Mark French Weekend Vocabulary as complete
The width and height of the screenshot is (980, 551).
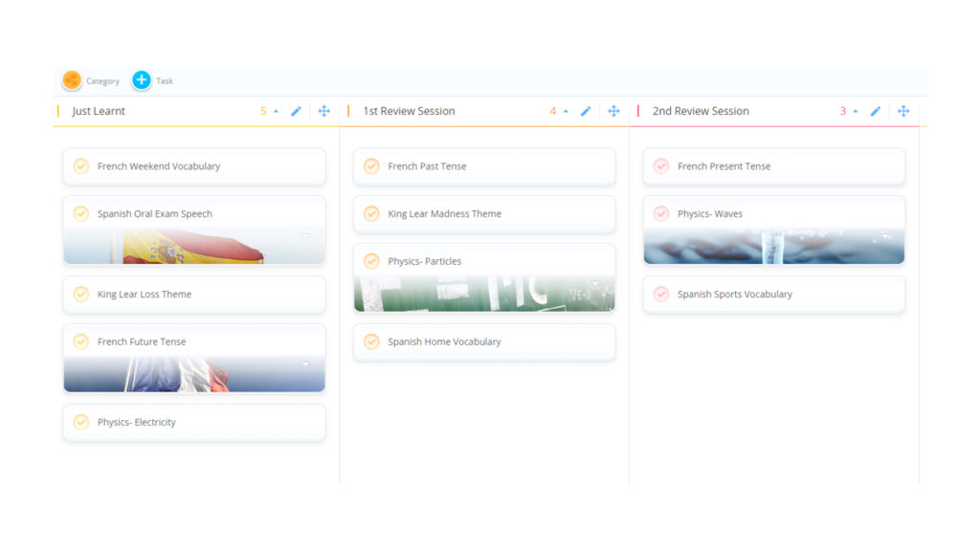click(x=81, y=166)
